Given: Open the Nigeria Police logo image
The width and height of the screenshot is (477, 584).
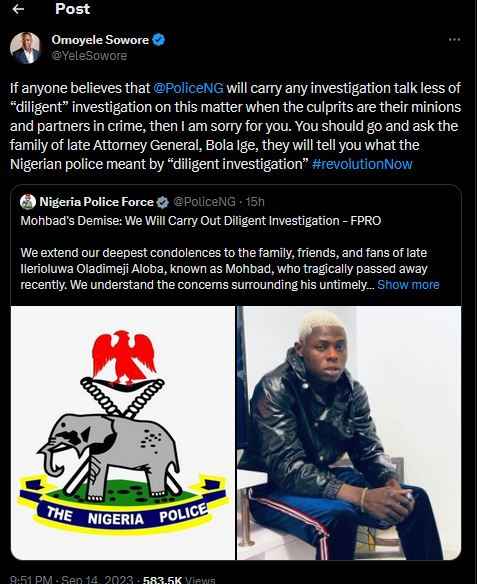Looking at the screenshot, I should [x=123, y=433].
